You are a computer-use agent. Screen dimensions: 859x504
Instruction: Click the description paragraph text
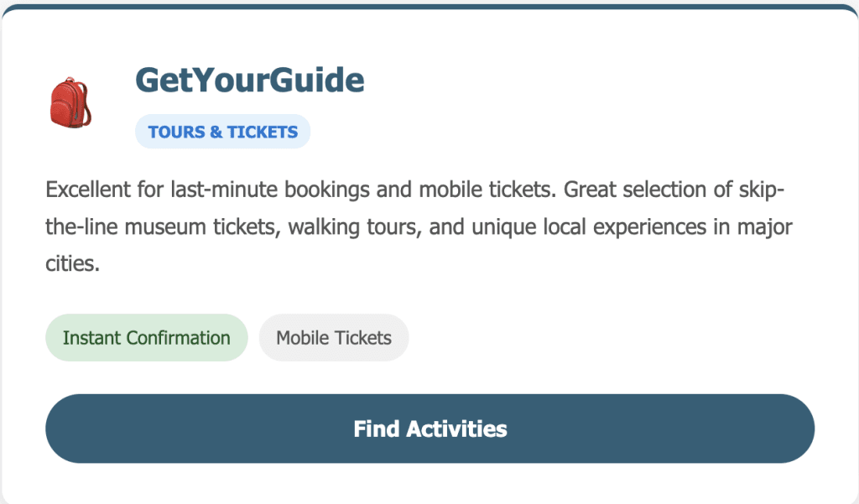(419, 227)
